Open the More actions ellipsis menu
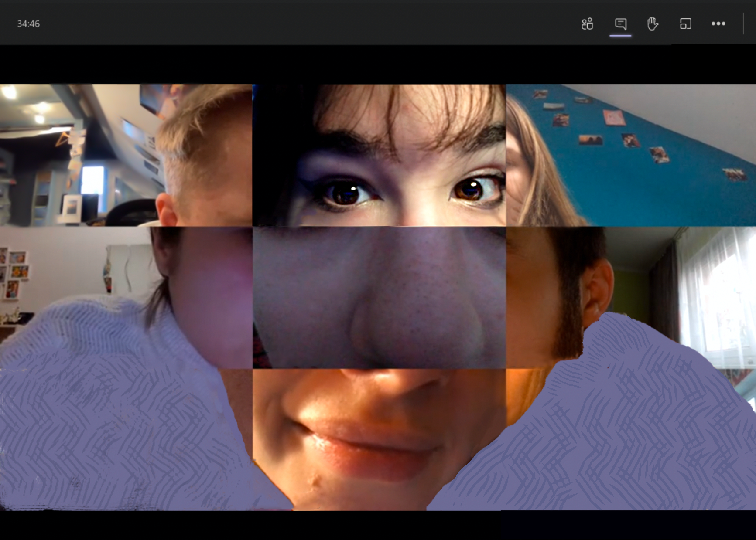This screenshot has width=756, height=540. click(x=718, y=24)
